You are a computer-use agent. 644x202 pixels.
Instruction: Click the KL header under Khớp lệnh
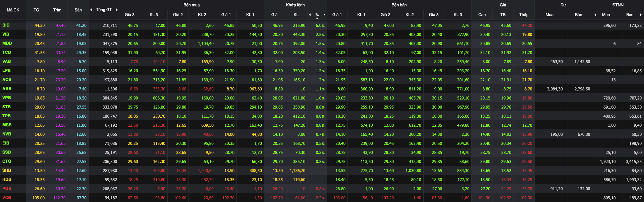(296, 15)
